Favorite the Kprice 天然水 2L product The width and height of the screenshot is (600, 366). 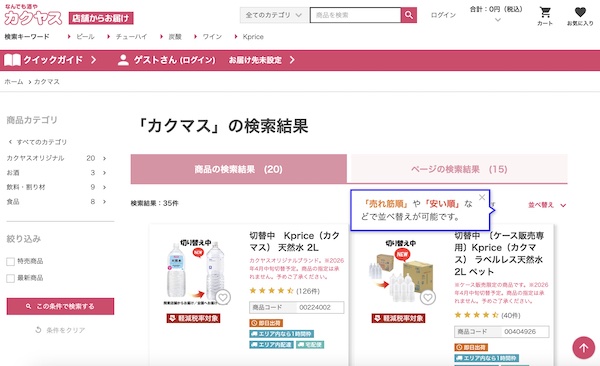click(x=223, y=297)
